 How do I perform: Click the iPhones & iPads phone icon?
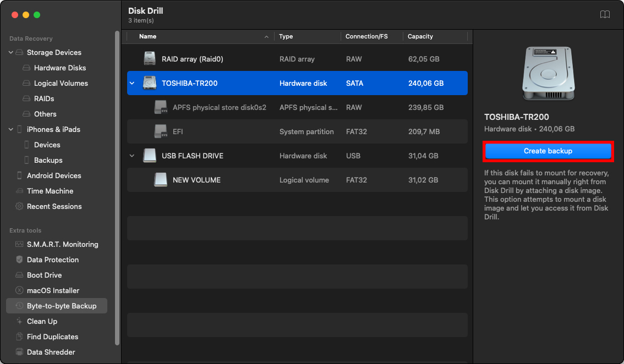19,129
